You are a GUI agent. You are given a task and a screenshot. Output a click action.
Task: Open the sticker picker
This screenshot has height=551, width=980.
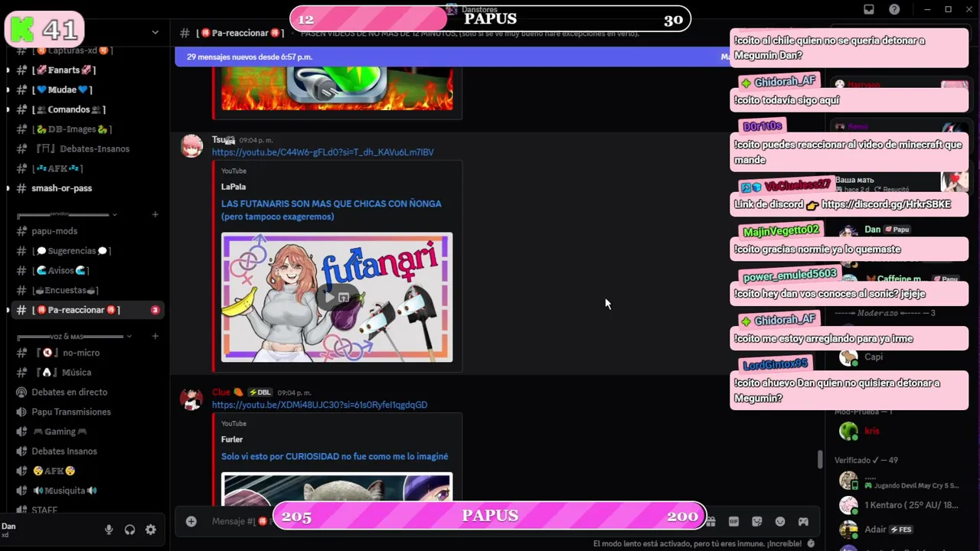pos(757,521)
